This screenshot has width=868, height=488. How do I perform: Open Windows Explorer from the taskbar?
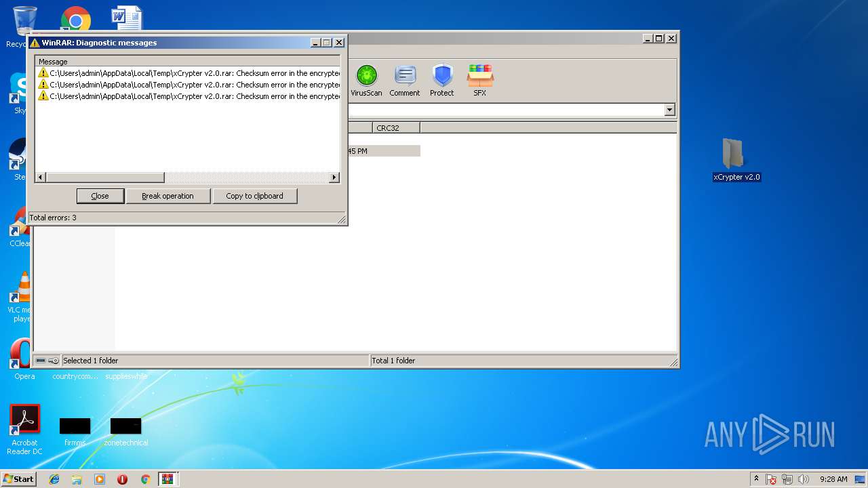click(x=77, y=479)
